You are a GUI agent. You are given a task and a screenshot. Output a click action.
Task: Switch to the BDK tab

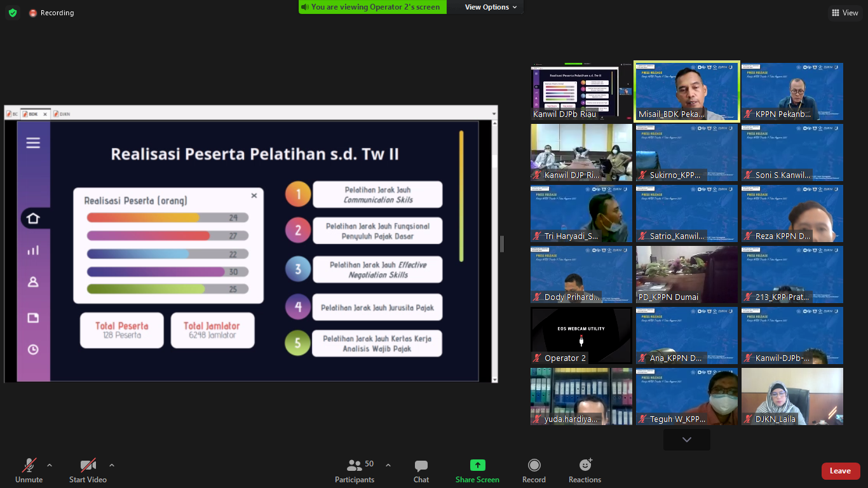pos(32,114)
